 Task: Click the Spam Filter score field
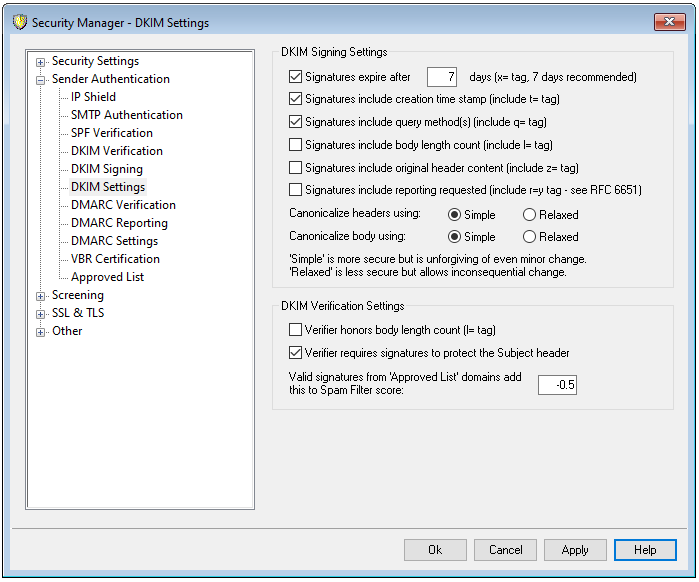(557, 385)
